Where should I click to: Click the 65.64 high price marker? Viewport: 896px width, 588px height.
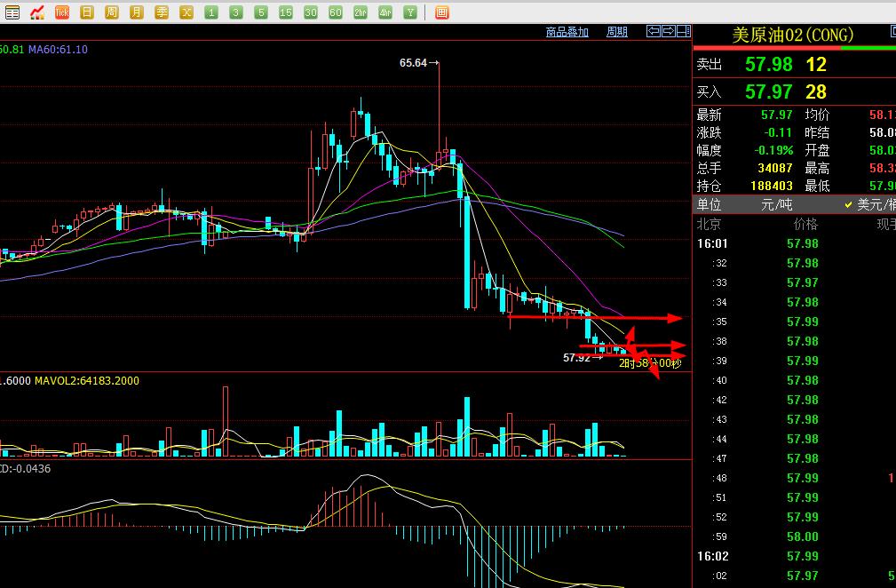[x=414, y=63]
